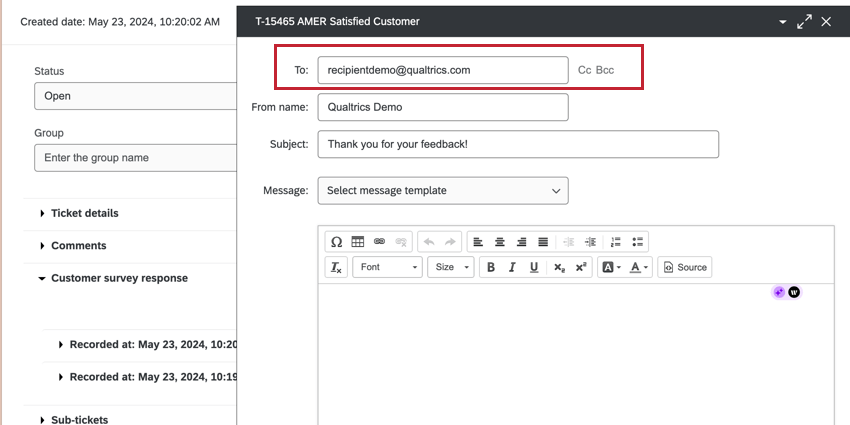Insert a numbered list

point(616,242)
